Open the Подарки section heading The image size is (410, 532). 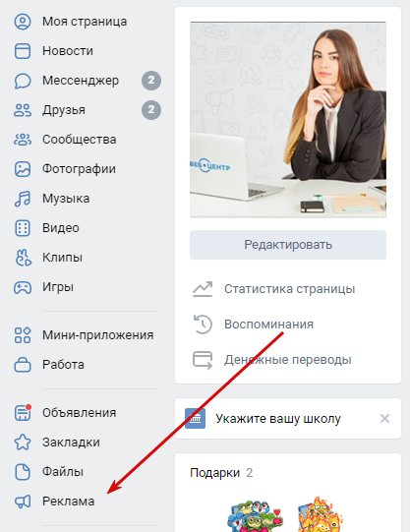[214, 473]
